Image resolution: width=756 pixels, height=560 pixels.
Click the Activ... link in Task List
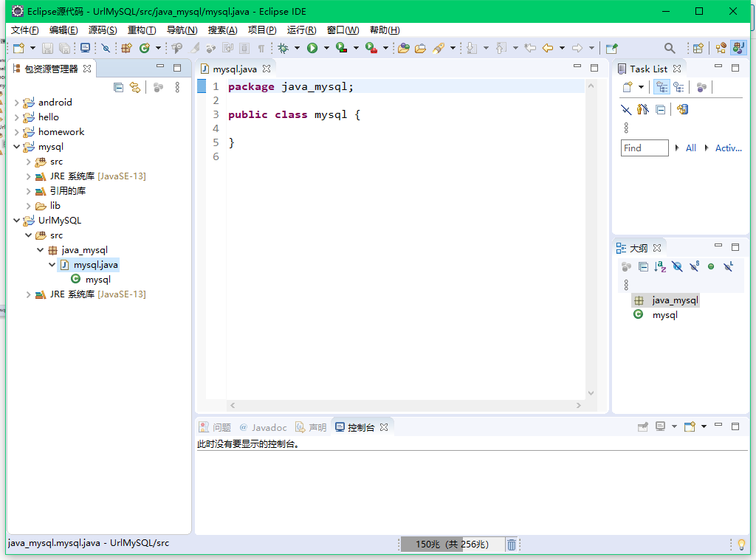[729, 148]
